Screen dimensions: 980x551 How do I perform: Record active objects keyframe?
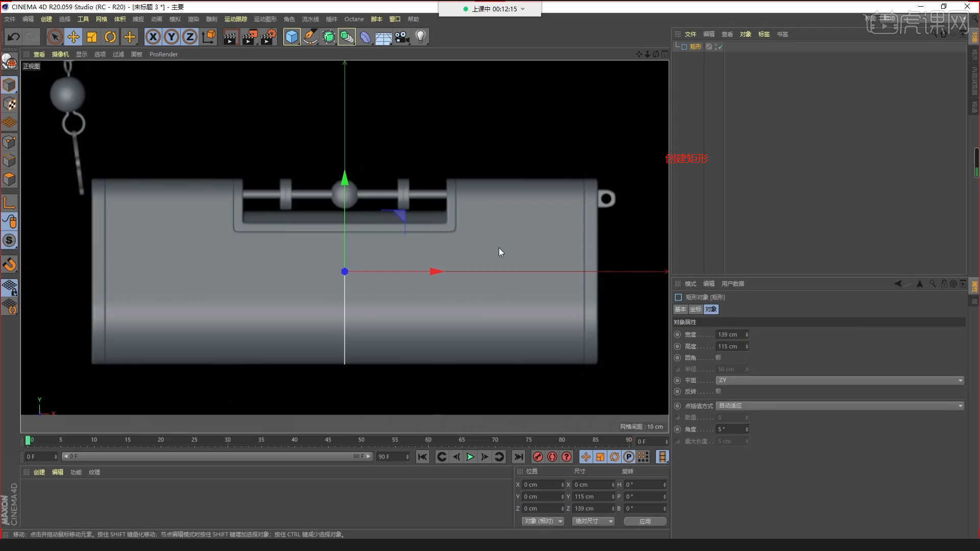537,457
